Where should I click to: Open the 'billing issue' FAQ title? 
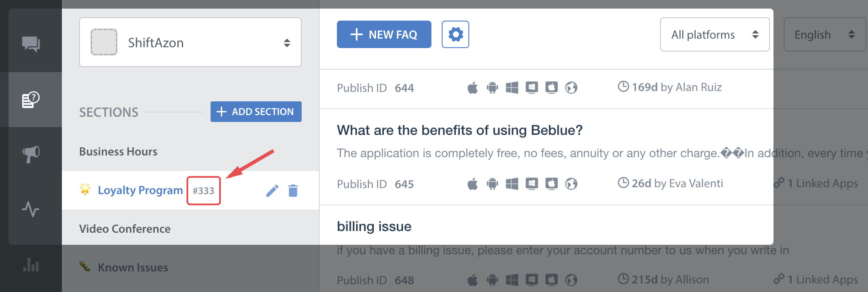pos(374,226)
